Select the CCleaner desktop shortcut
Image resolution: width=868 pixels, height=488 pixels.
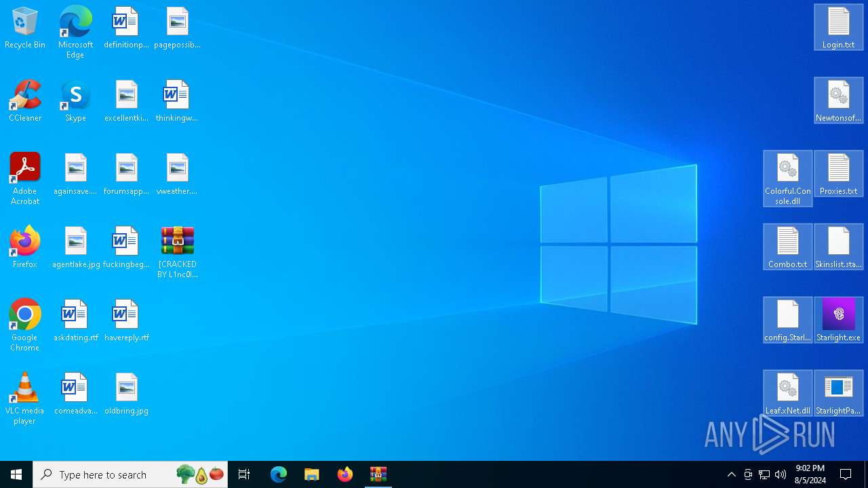pos(25,102)
